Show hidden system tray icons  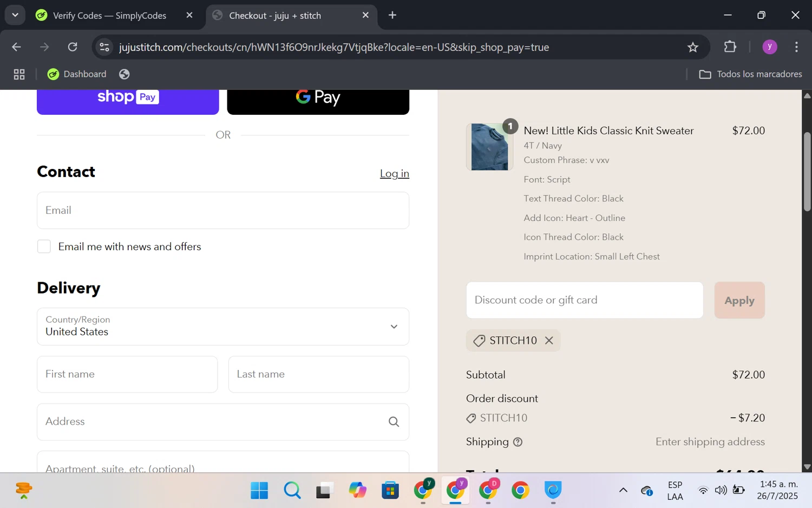click(x=623, y=491)
